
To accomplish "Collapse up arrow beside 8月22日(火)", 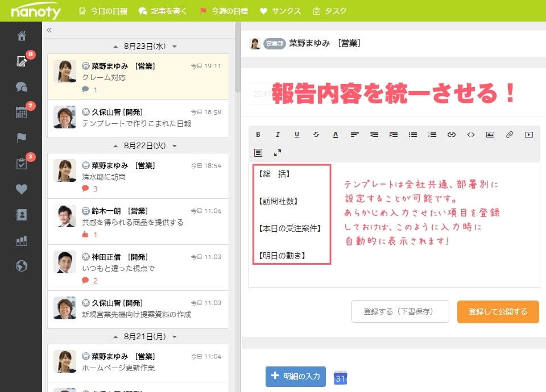I will click(x=115, y=146).
